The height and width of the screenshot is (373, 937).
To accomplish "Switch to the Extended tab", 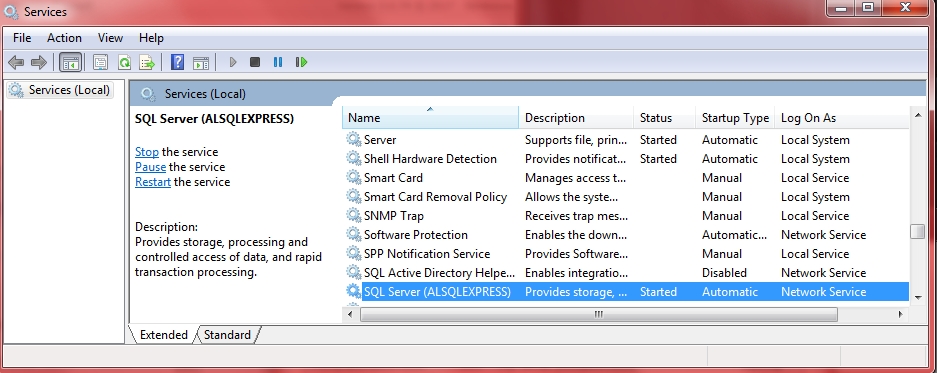I will pyautogui.click(x=163, y=335).
